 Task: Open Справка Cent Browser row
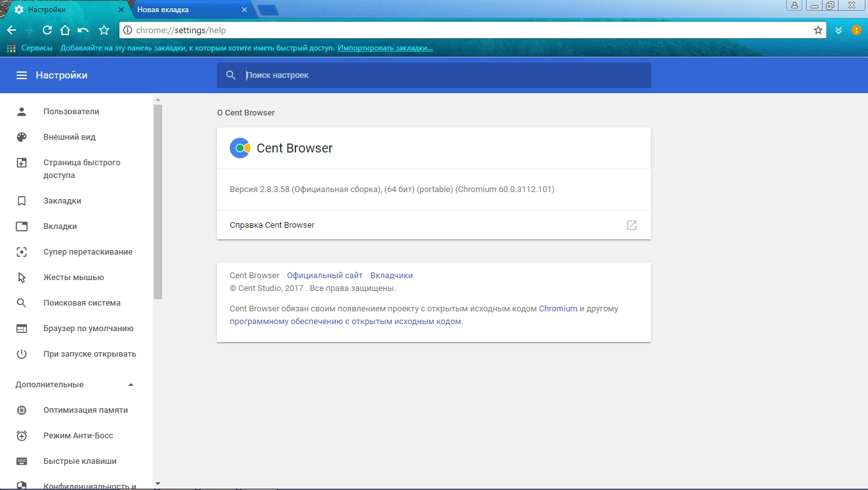[434, 225]
